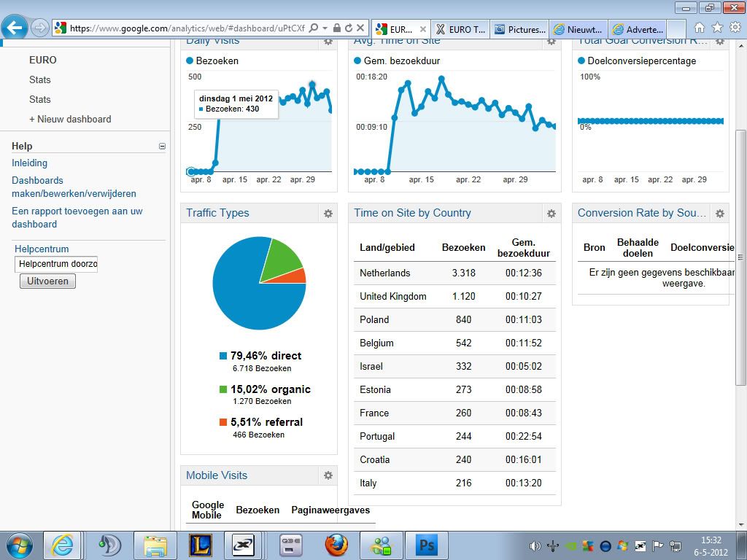Open Een rapport toevoegen aan uw dashboard
The width and height of the screenshot is (747, 560).
pos(77,217)
